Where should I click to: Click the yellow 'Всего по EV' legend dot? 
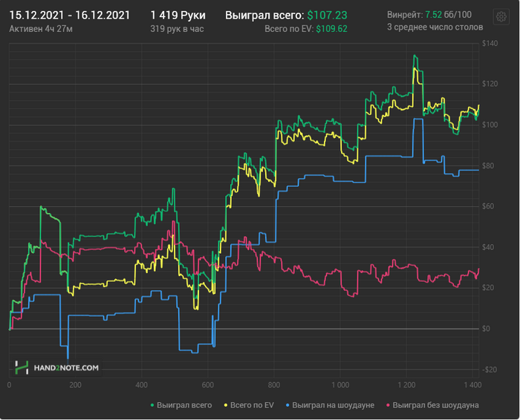click(226, 405)
